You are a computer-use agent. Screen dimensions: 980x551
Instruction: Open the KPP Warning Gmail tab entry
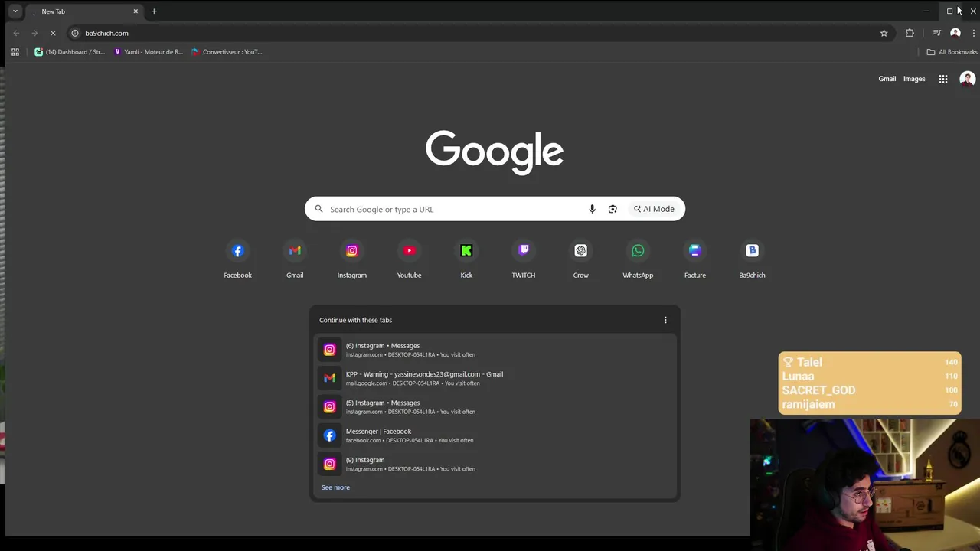(x=495, y=378)
